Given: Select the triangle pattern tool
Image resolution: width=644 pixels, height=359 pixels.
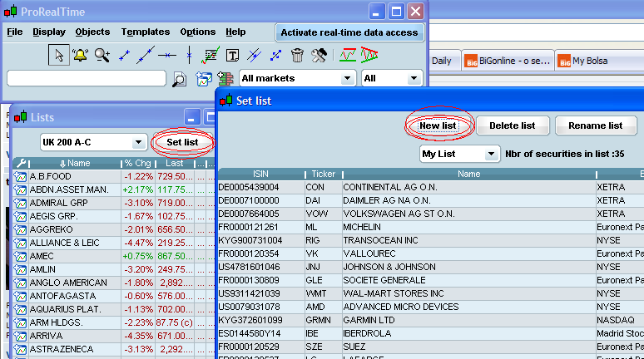Looking at the screenshot, I should point(369,55).
